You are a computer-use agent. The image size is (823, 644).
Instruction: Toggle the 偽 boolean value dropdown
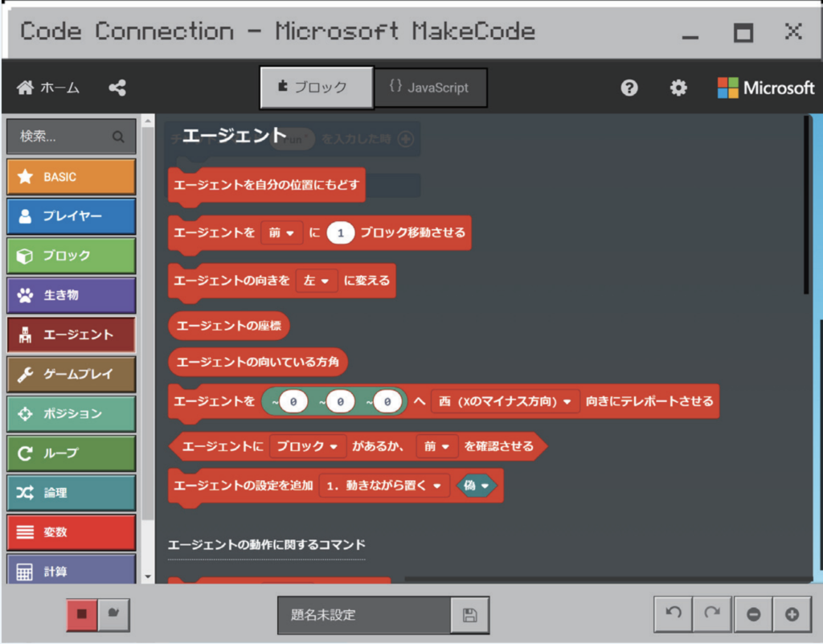click(476, 486)
